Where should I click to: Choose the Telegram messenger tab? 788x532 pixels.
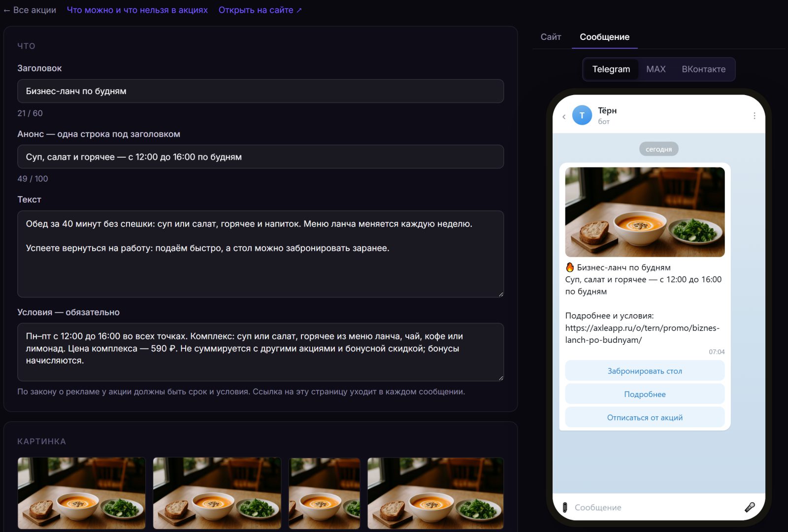611,69
